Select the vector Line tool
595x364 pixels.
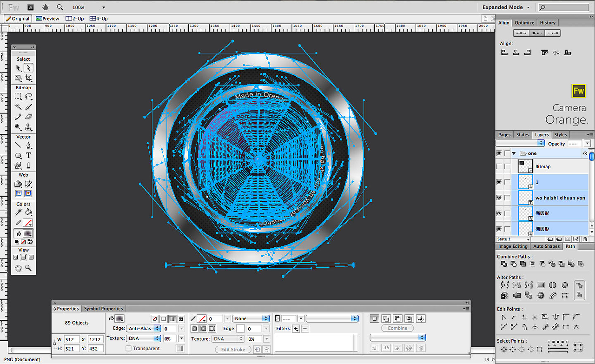19,146
